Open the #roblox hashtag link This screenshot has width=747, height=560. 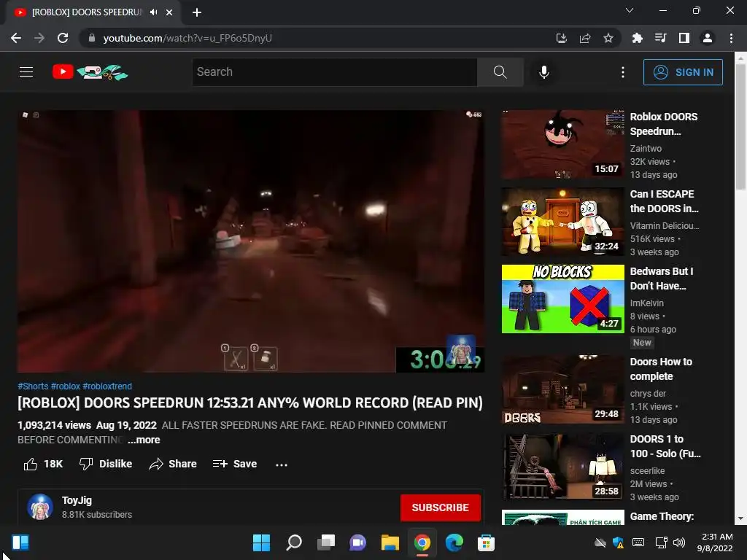(65, 386)
